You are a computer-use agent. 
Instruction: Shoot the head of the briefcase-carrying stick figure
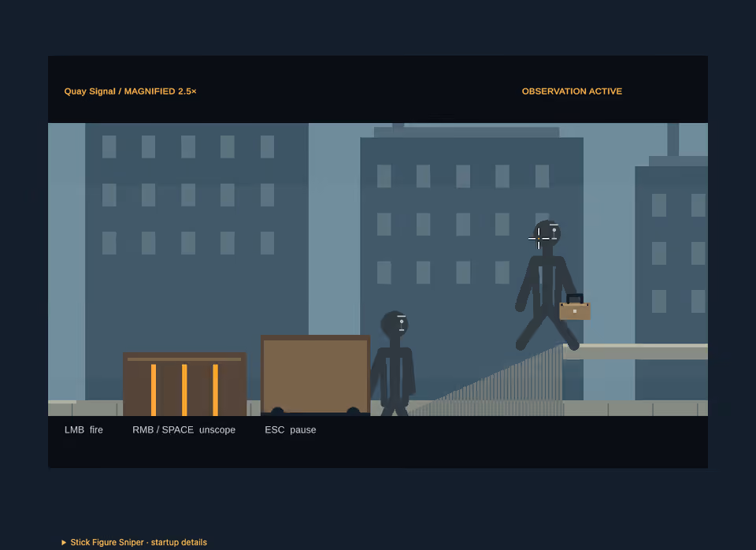pyautogui.click(x=547, y=234)
